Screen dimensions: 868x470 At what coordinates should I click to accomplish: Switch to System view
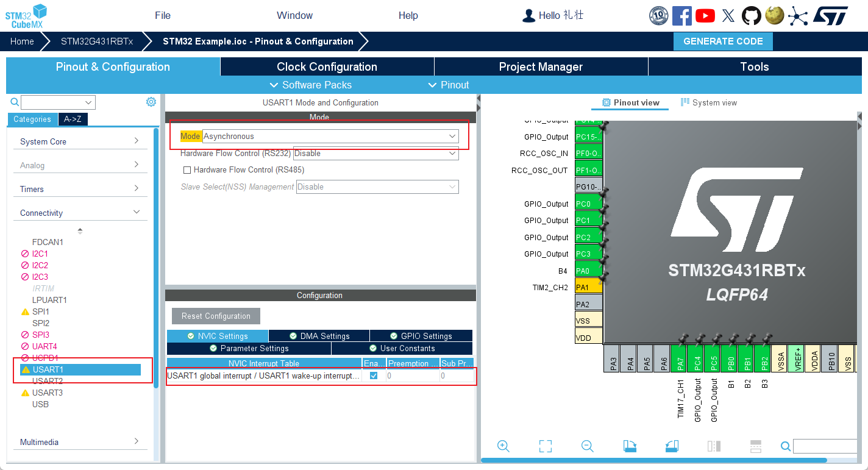tap(708, 102)
